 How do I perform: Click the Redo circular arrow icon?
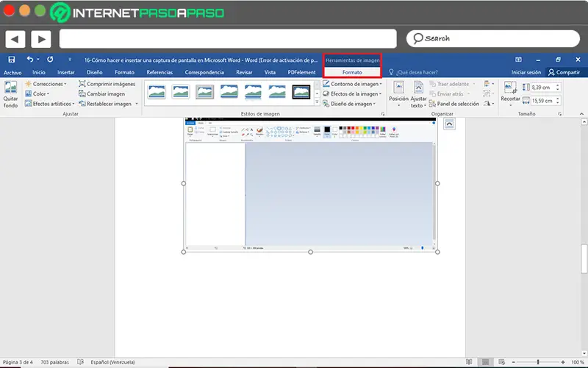[x=50, y=60]
